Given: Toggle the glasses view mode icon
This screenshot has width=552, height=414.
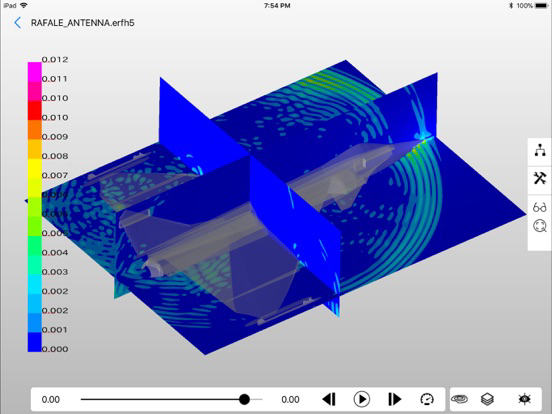Looking at the screenshot, I should coord(540,207).
